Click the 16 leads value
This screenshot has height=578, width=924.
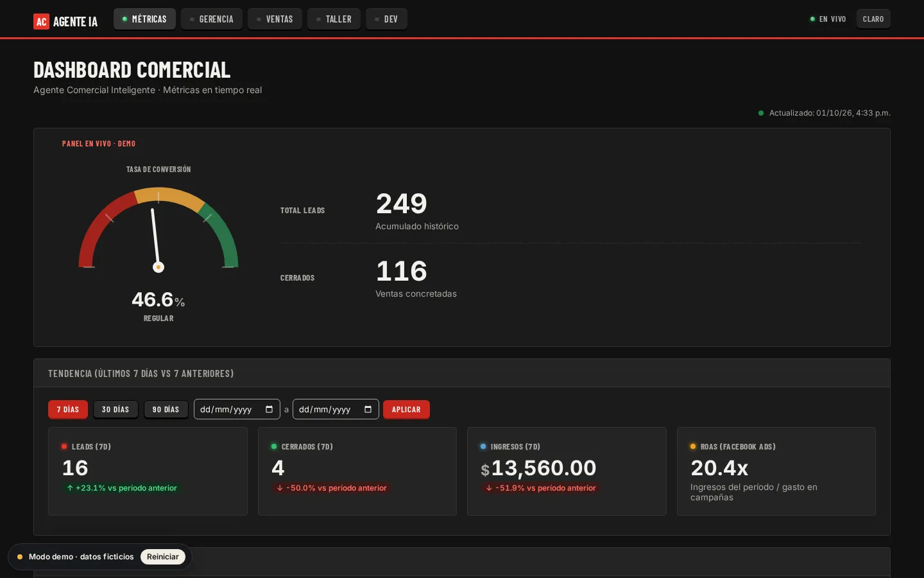(x=75, y=468)
